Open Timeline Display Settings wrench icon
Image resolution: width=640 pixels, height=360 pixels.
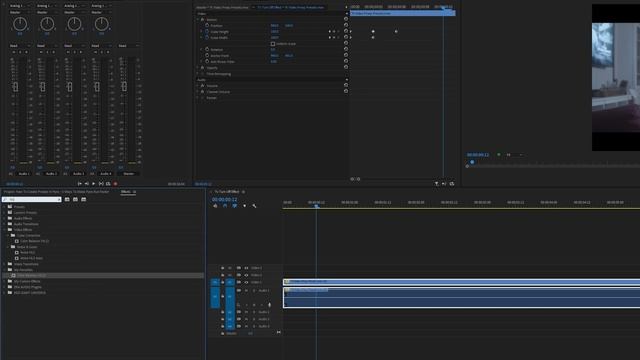[x=254, y=206]
